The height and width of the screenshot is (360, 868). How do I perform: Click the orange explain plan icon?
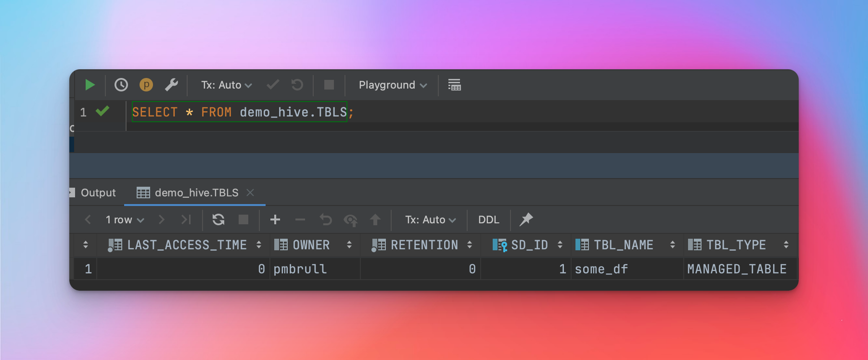146,85
